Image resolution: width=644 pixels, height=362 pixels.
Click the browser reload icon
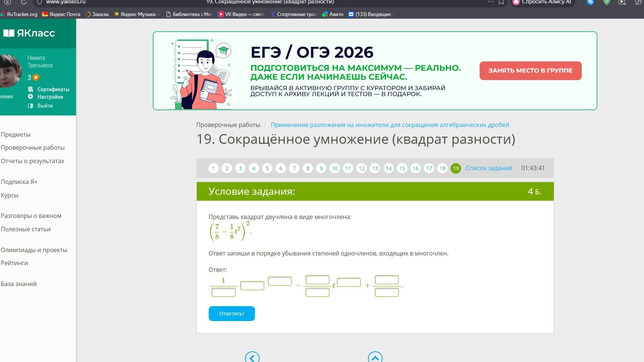point(24,2)
